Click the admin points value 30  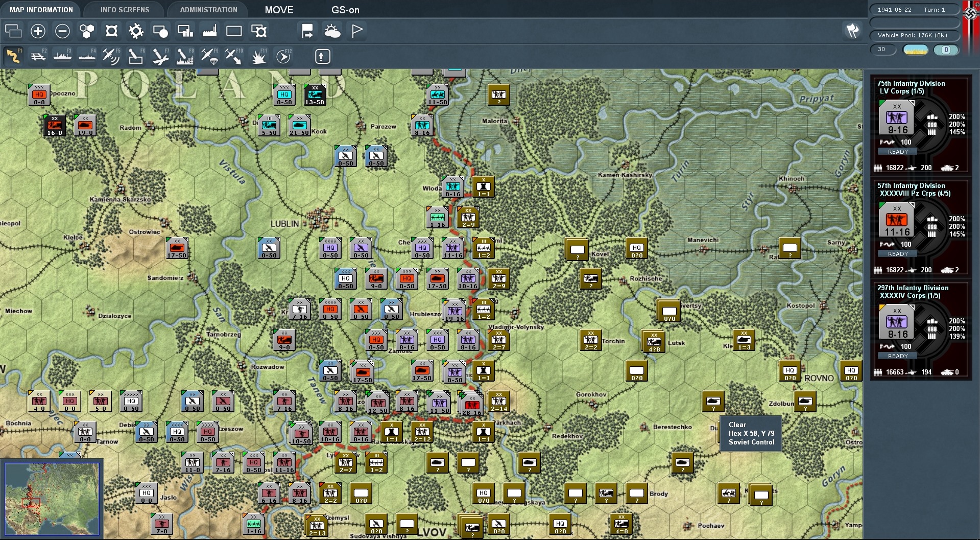(x=883, y=50)
